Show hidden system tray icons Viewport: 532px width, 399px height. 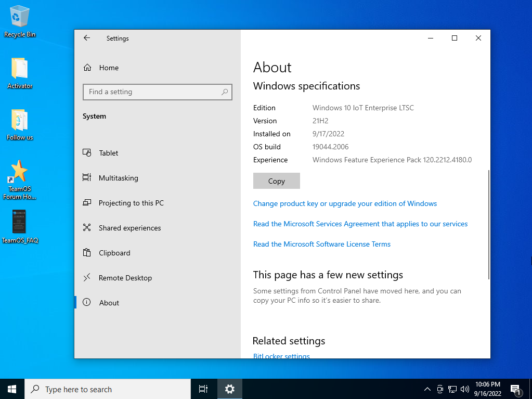427,389
